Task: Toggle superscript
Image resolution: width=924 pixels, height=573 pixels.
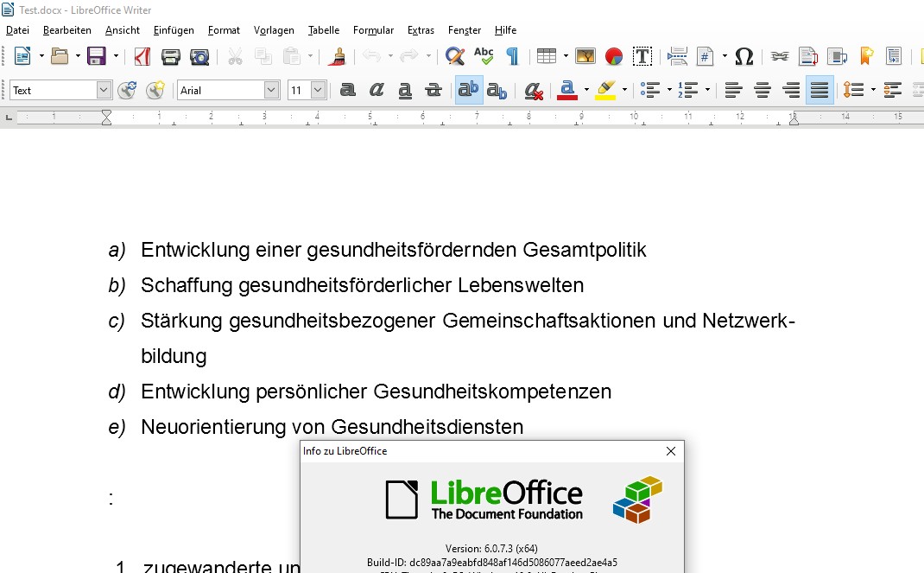Action: (x=469, y=90)
